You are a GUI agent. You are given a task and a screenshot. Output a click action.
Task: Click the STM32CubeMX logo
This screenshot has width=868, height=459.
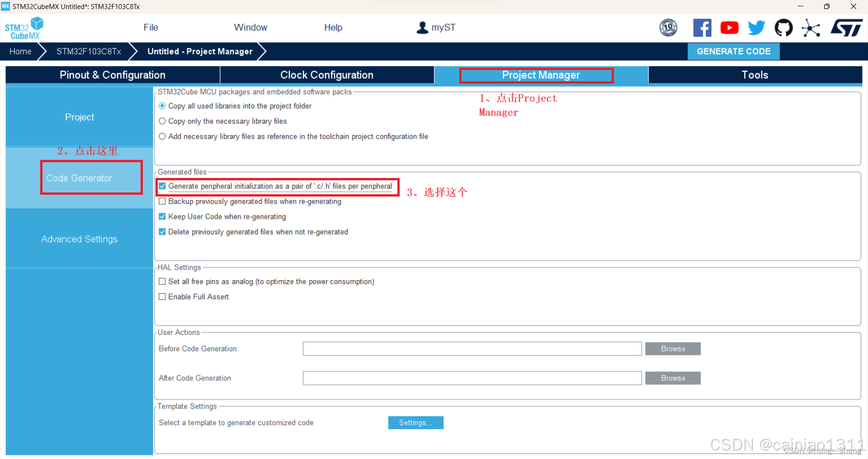[24, 28]
